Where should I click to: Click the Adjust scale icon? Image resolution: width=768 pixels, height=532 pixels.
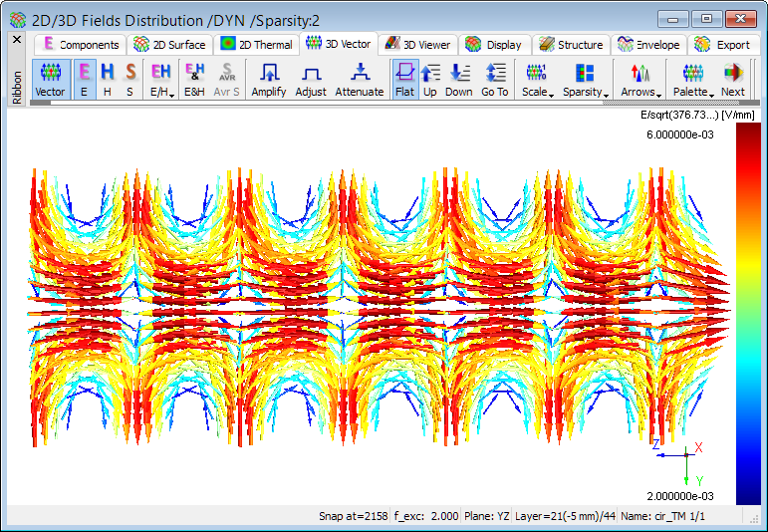click(311, 79)
